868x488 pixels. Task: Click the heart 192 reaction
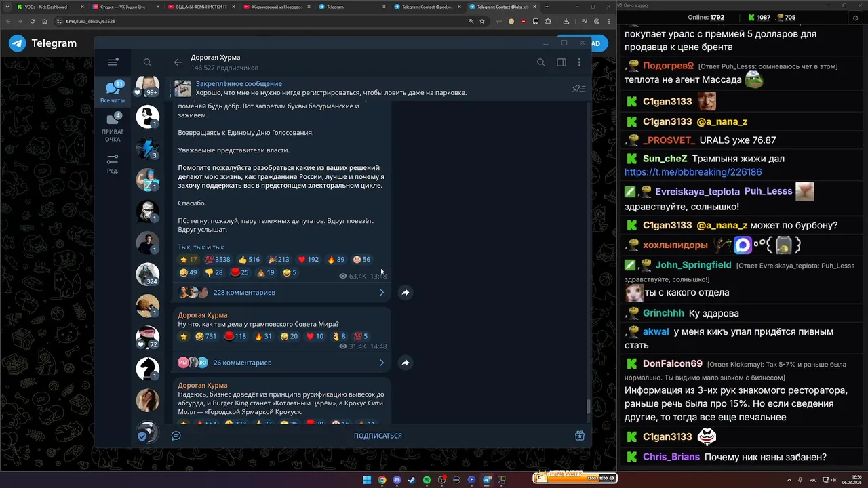309,259
